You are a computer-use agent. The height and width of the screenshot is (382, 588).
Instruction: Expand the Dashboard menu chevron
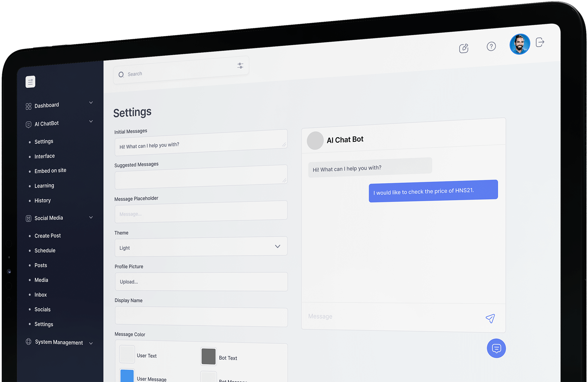tap(91, 102)
